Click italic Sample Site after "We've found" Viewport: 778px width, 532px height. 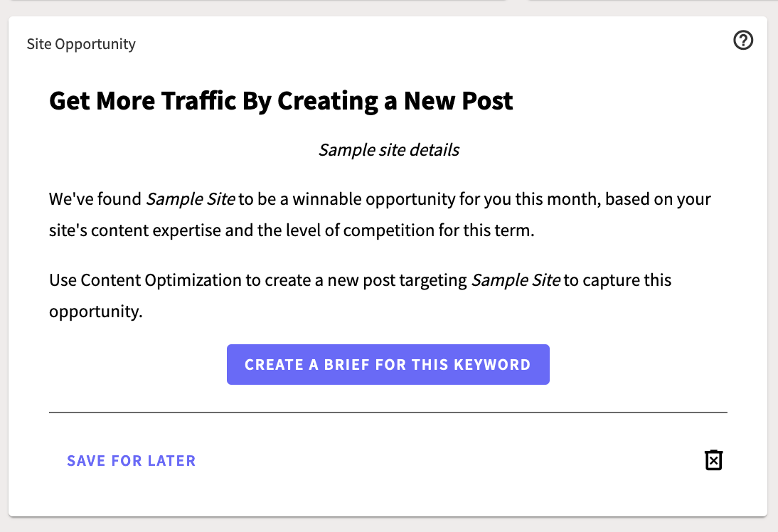pyautogui.click(x=191, y=199)
